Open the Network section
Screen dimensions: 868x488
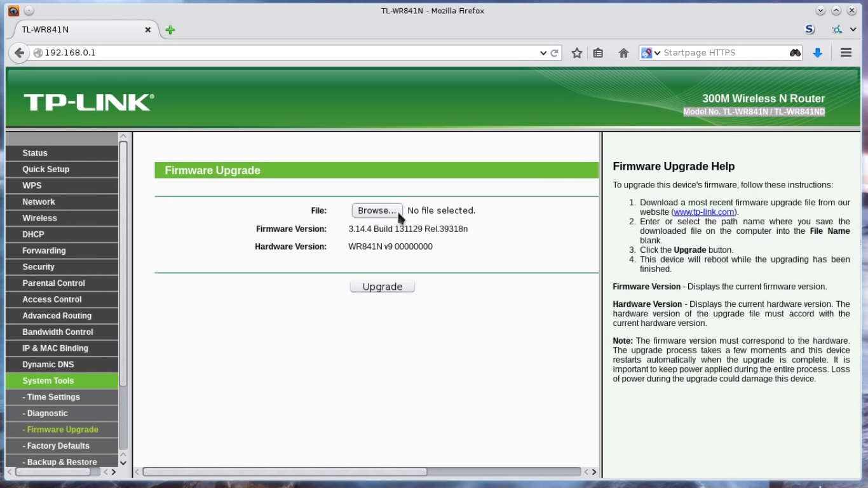tap(62, 202)
